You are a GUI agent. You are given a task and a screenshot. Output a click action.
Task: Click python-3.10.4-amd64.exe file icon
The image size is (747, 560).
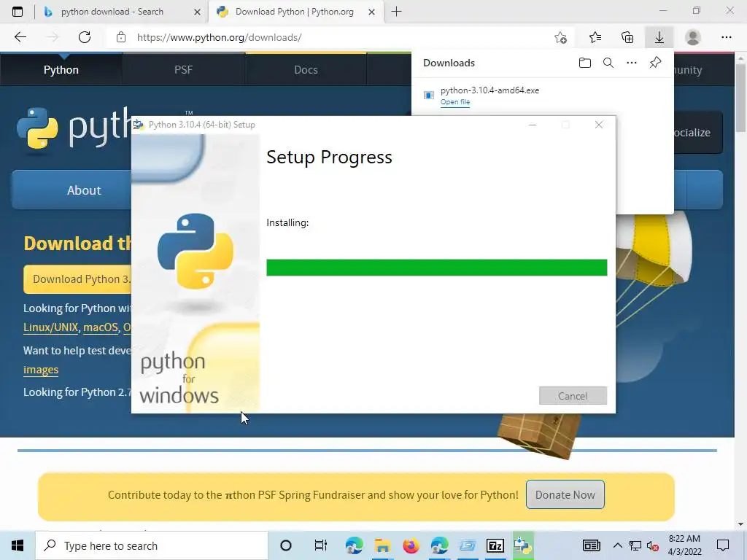coord(429,96)
